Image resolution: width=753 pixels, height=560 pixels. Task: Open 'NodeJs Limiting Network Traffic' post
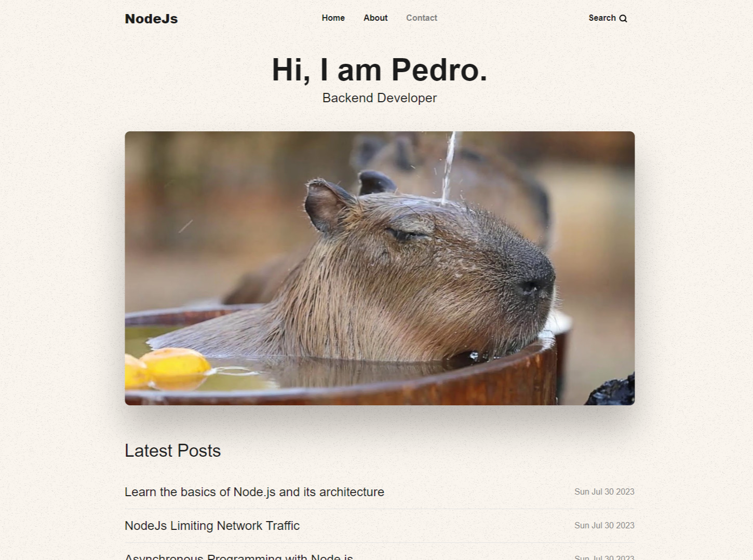211,526
